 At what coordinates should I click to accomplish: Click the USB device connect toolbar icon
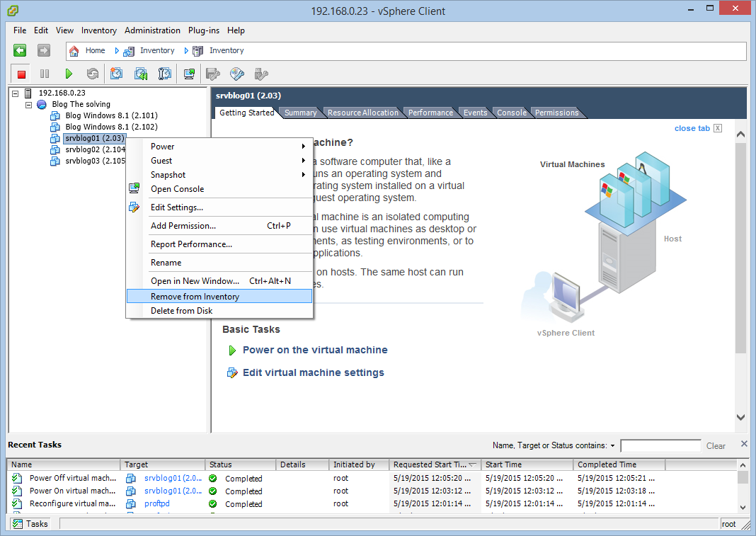pyautogui.click(x=260, y=74)
